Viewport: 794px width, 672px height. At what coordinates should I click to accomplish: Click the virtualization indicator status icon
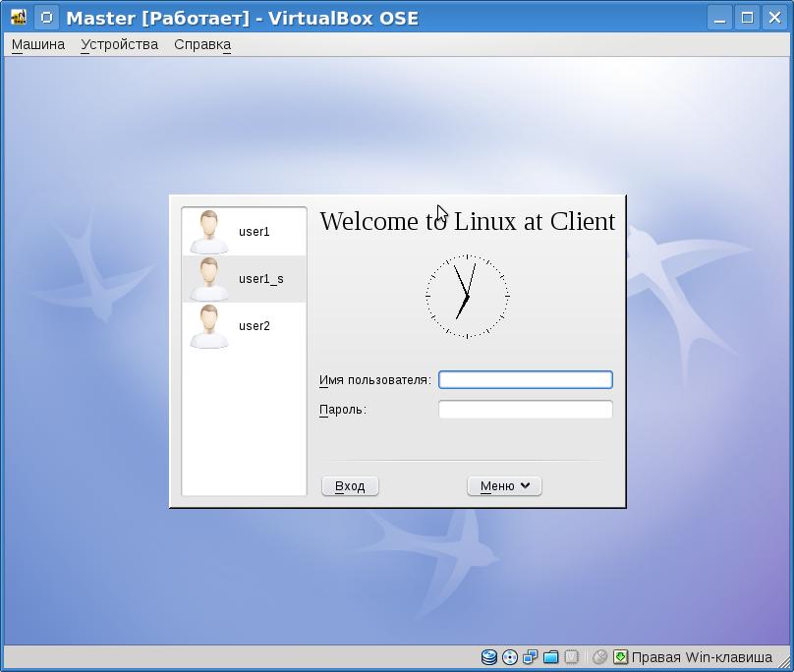572,657
